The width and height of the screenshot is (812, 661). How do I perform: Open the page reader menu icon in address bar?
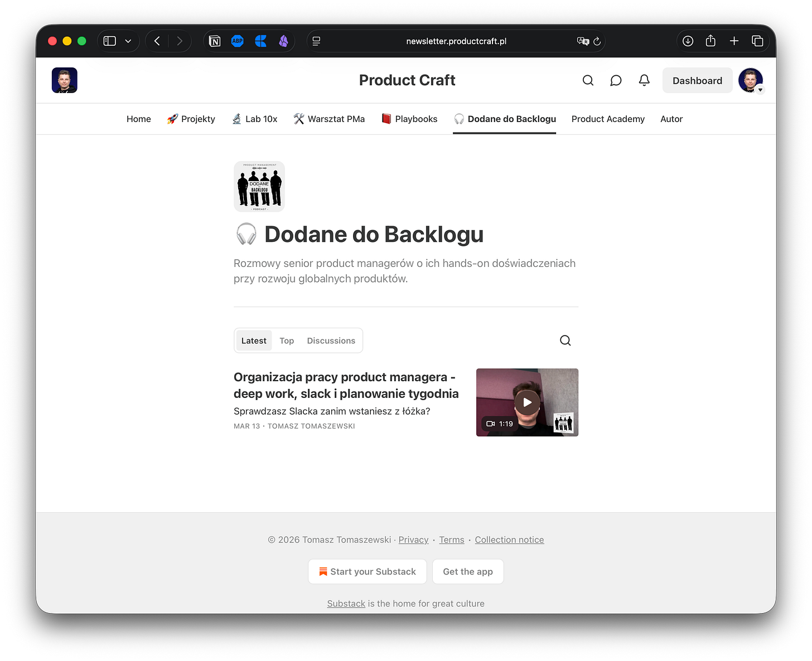point(316,41)
